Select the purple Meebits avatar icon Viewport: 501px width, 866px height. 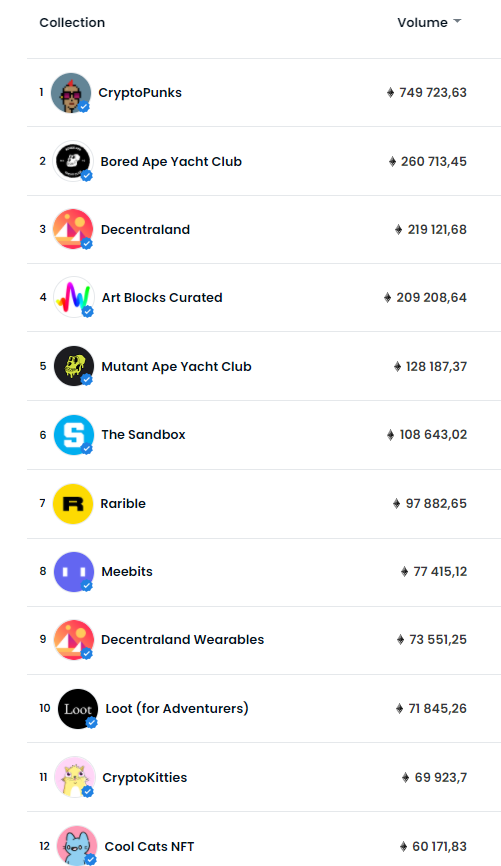click(x=73, y=572)
